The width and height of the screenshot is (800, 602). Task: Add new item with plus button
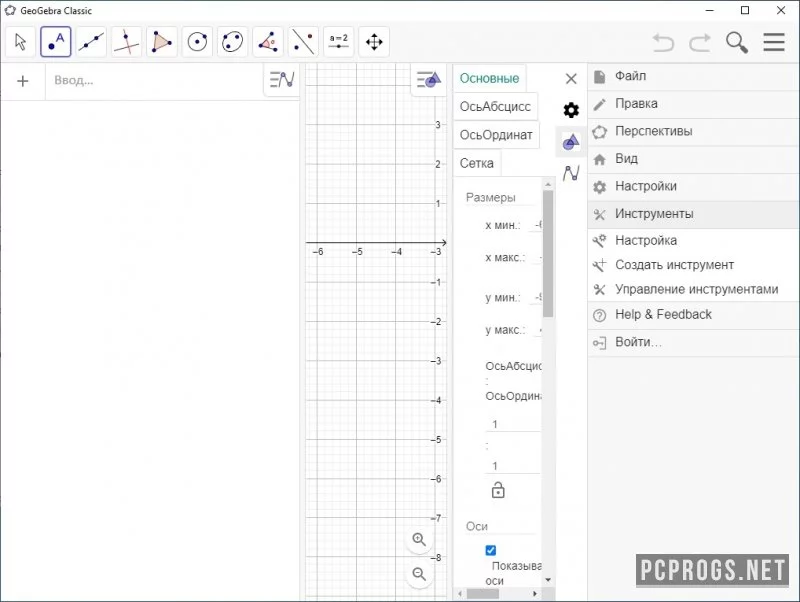(22, 81)
